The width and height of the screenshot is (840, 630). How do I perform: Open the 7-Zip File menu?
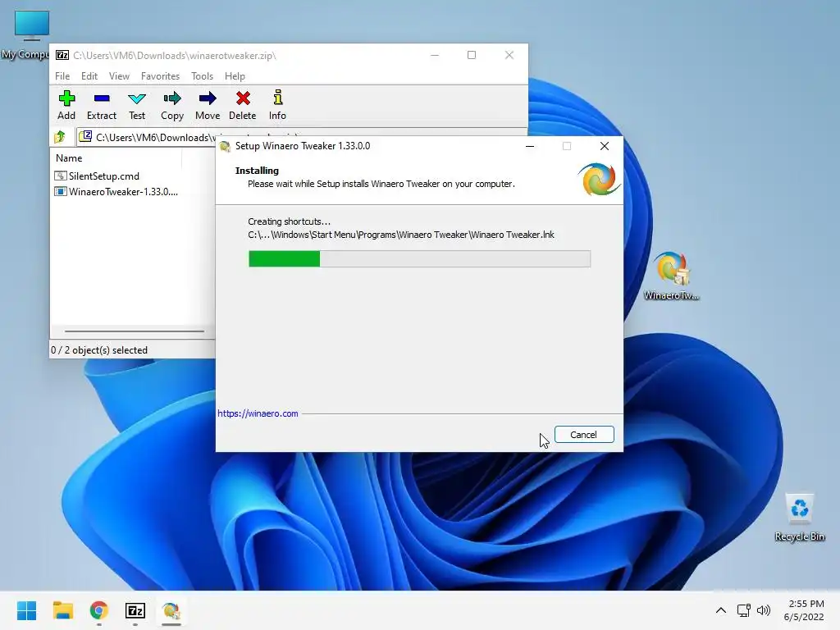click(62, 76)
